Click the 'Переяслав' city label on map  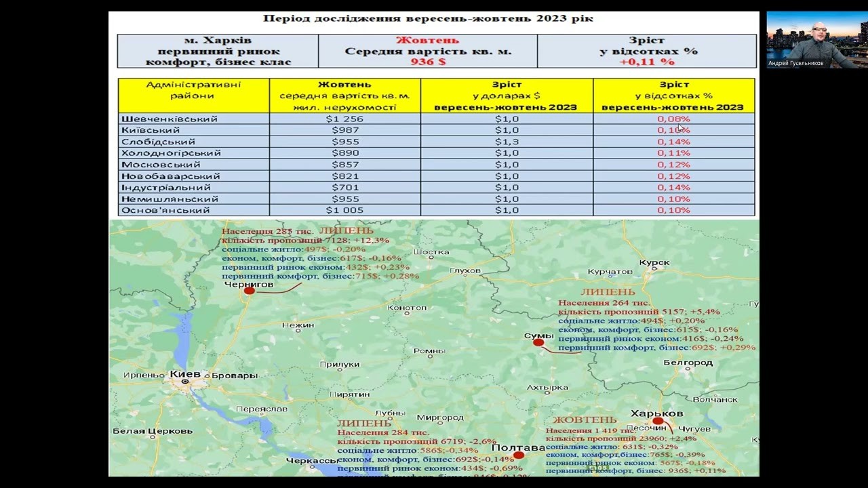[261, 409]
